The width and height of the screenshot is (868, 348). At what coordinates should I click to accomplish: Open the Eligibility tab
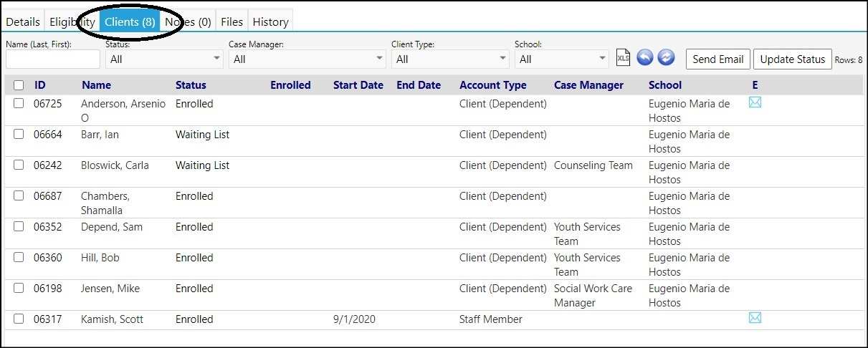point(72,21)
